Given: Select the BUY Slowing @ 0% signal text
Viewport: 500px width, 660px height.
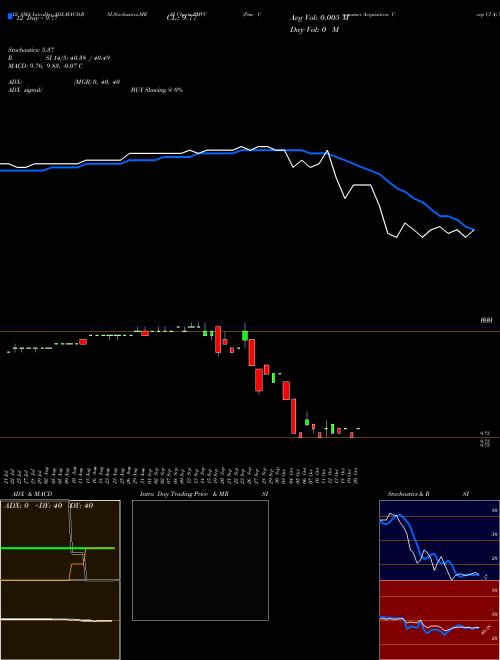Looking at the screenshot, I should 157,90.
